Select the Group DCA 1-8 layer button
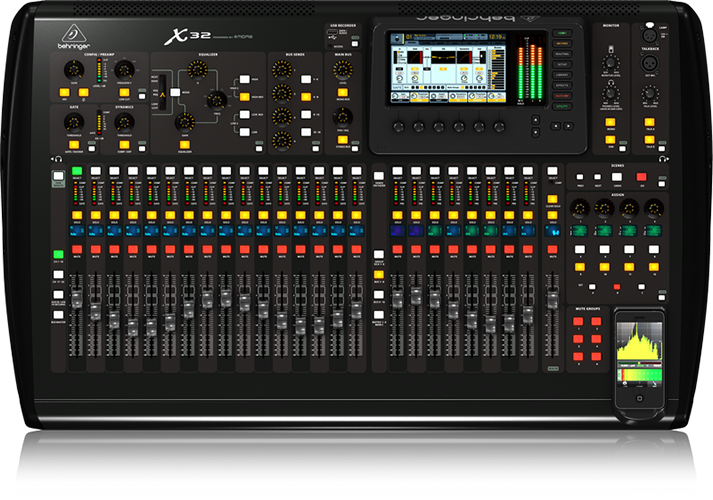Screen dimensions: 713x500 tap(379, 254)
